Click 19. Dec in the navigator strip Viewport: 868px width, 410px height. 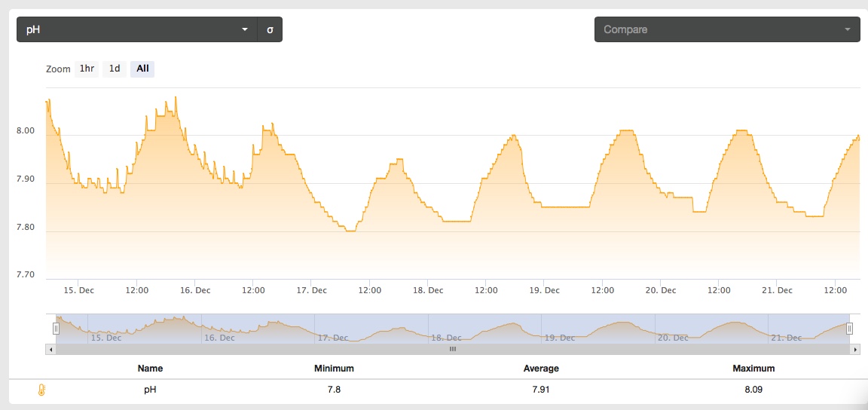click(x=560, y=338)
